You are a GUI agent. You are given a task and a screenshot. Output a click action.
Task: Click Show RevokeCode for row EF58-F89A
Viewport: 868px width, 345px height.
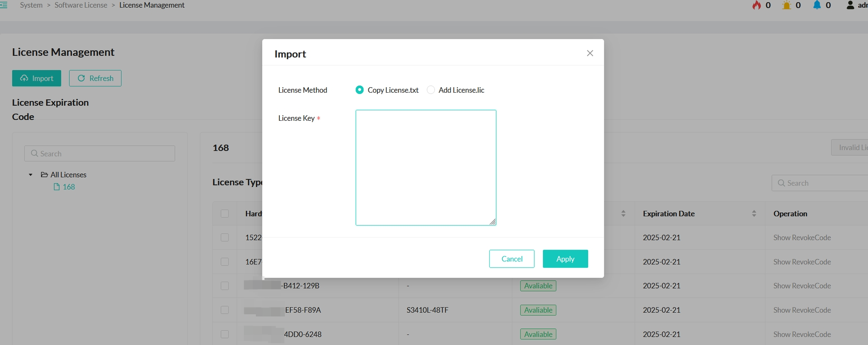pyautogui.click(x=802, y=310)
